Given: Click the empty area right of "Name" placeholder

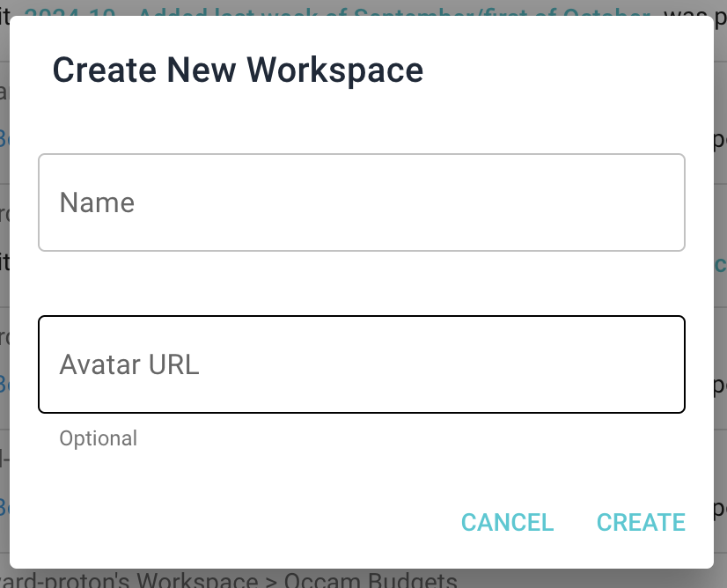Looking at the screenshot, I should 440,202.
